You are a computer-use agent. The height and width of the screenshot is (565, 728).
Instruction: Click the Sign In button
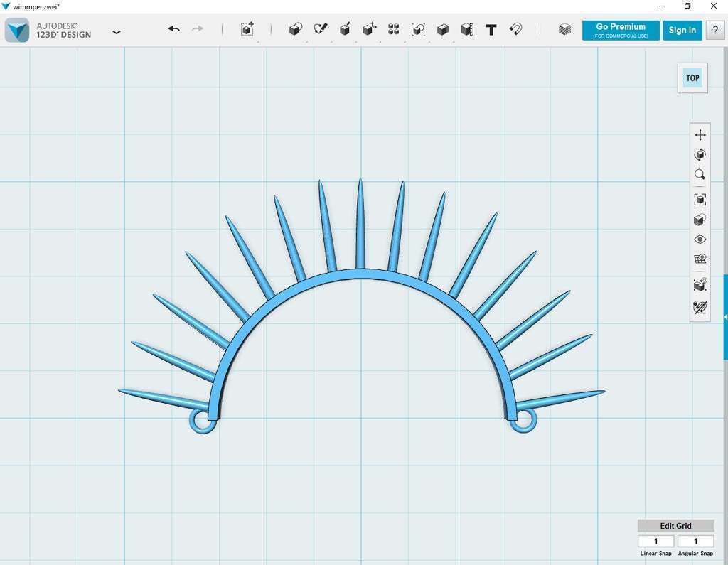[x=682, y=30]
